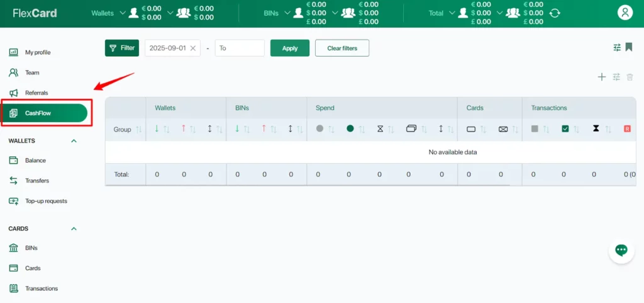Viewport: 644px width, 303px height.
Task: Click the FlexCard logo
Action: (35, 13)
